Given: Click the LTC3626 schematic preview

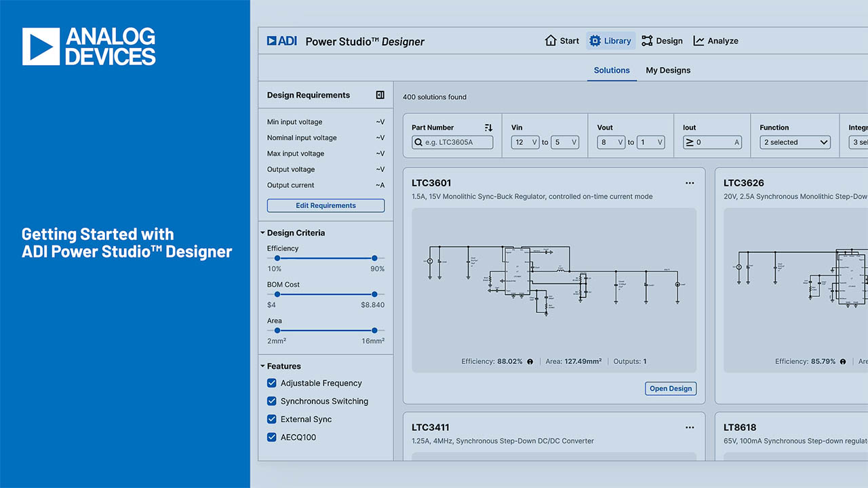Looking at the screenshot, I should point(795,290).
